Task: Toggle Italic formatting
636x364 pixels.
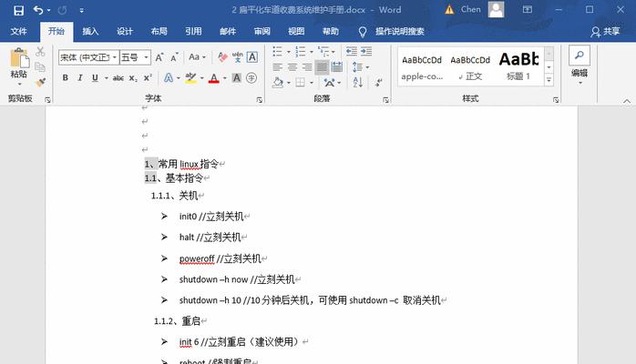Action: tap(80, 77)
